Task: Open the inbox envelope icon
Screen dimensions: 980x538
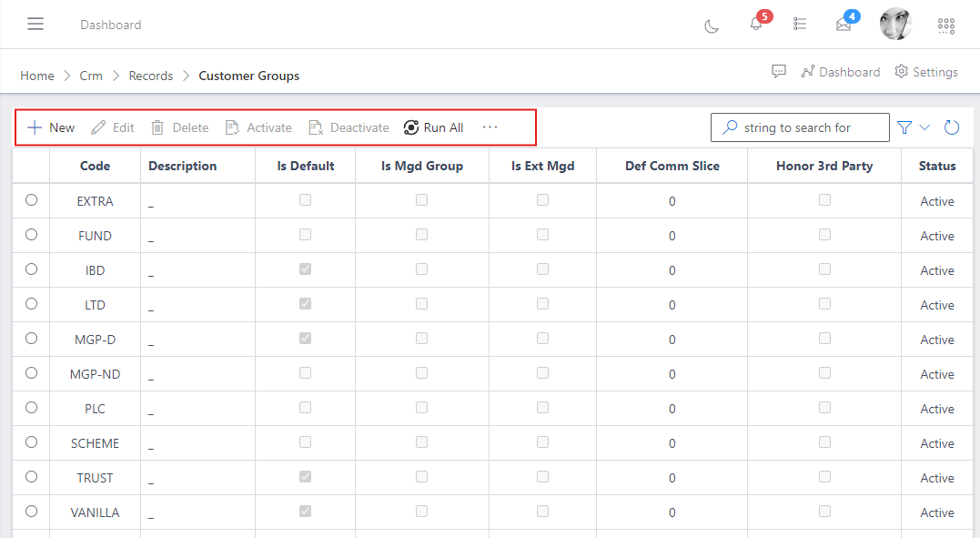Action: click(x=844, y=25)
